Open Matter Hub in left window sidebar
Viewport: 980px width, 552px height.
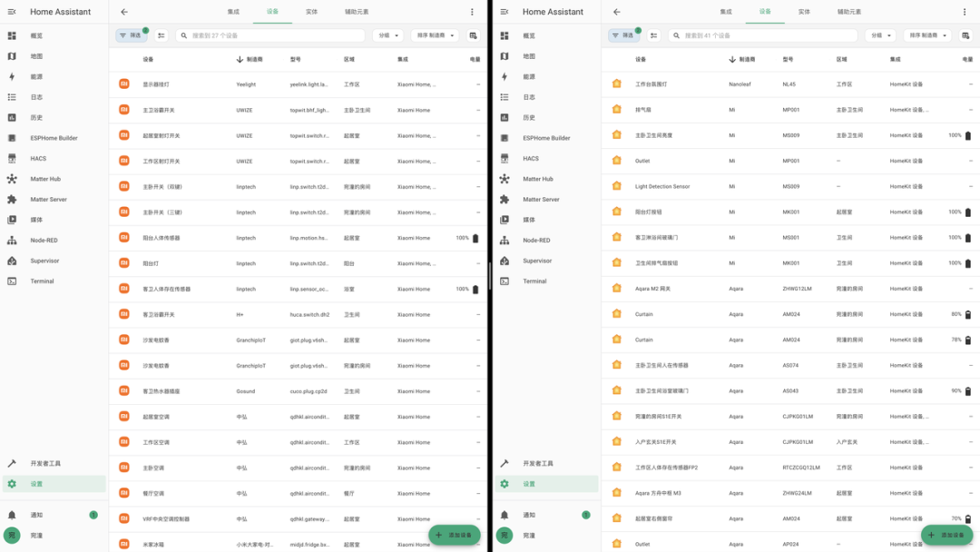[54, 179]
